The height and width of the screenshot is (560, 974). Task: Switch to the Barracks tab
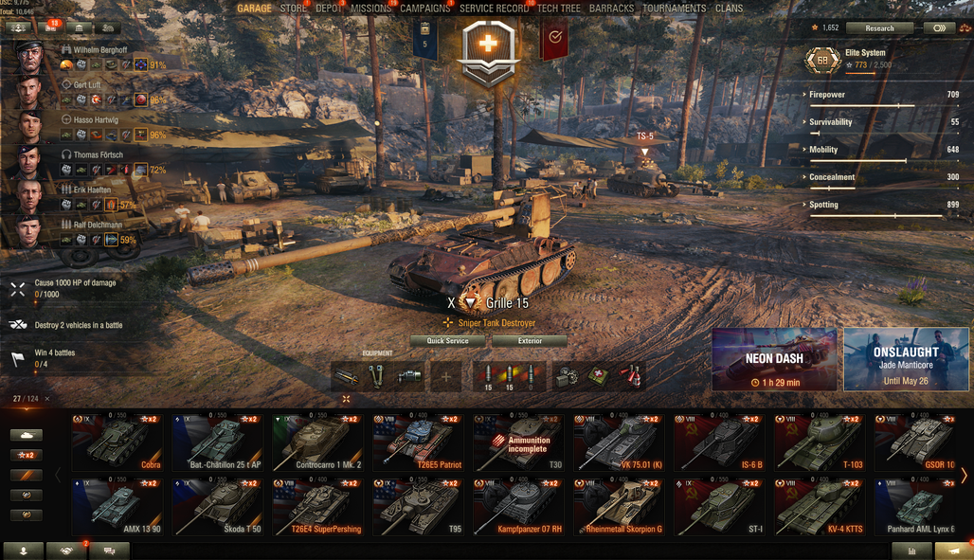tap(611, 9)
